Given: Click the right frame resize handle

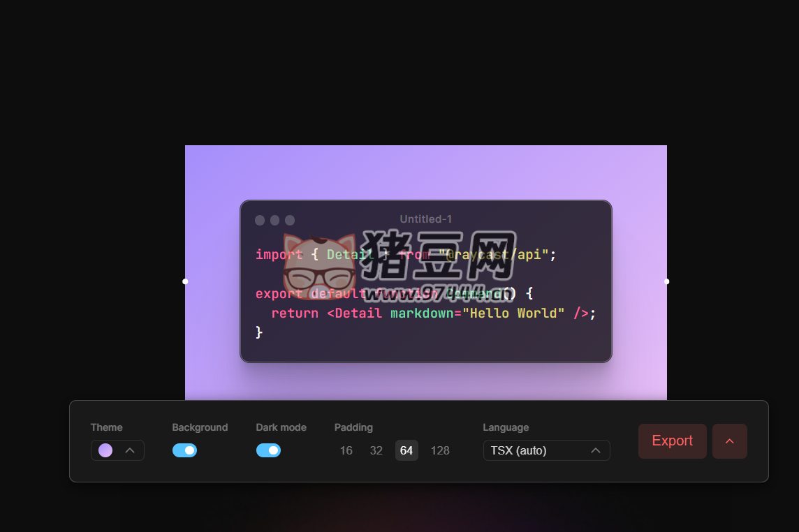Looking at the screenshot, I should coord(666,281).
